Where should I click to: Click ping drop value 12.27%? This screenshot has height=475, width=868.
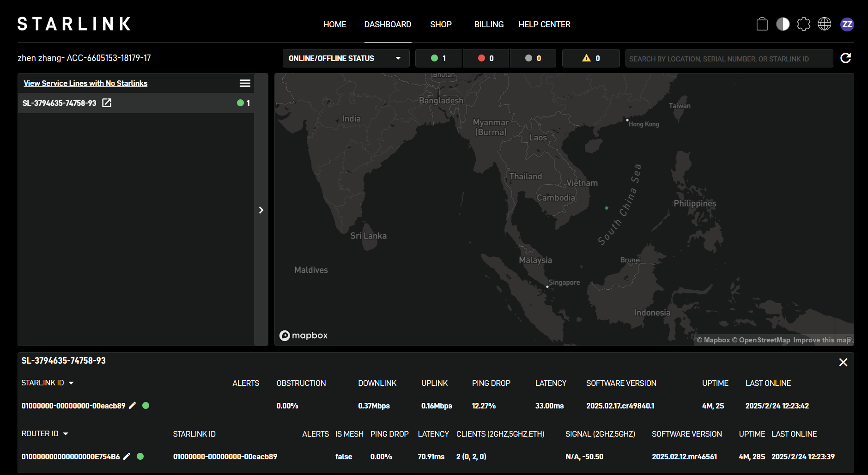484,406
